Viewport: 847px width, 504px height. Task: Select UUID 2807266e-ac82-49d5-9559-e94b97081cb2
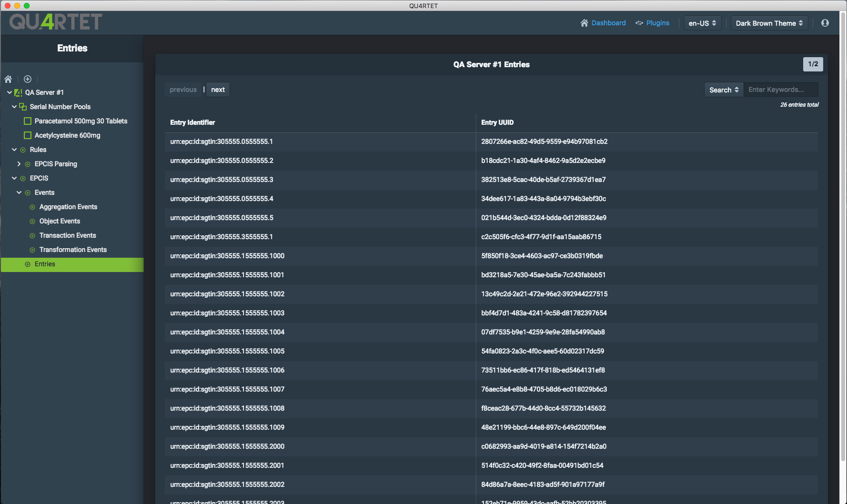pos(544,141)
